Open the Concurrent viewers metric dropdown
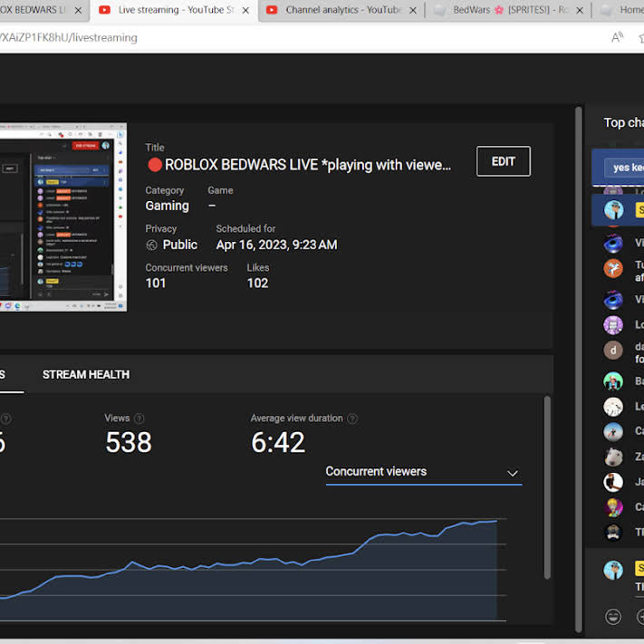The image size is (644, 644). [423, 472]
